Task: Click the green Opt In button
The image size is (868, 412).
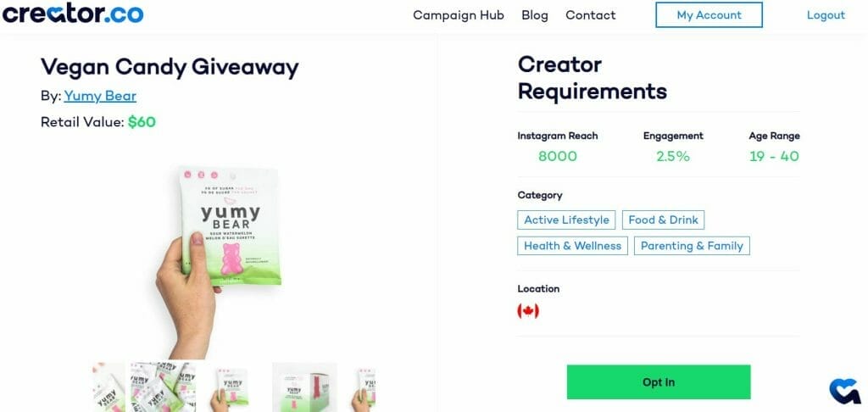Action: 659,382
